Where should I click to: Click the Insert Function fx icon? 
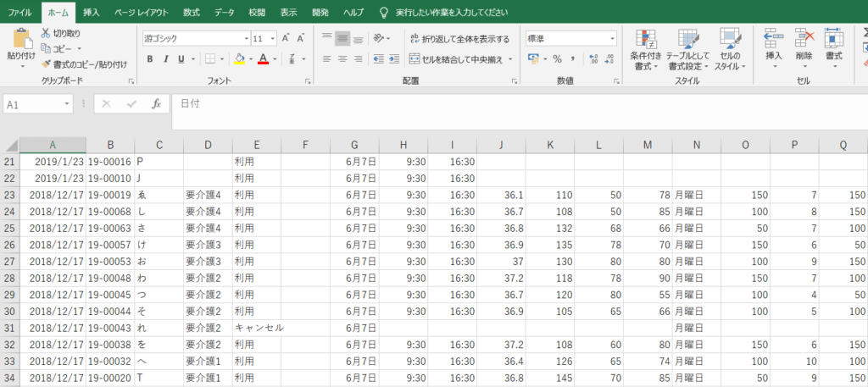coord(156,103)
